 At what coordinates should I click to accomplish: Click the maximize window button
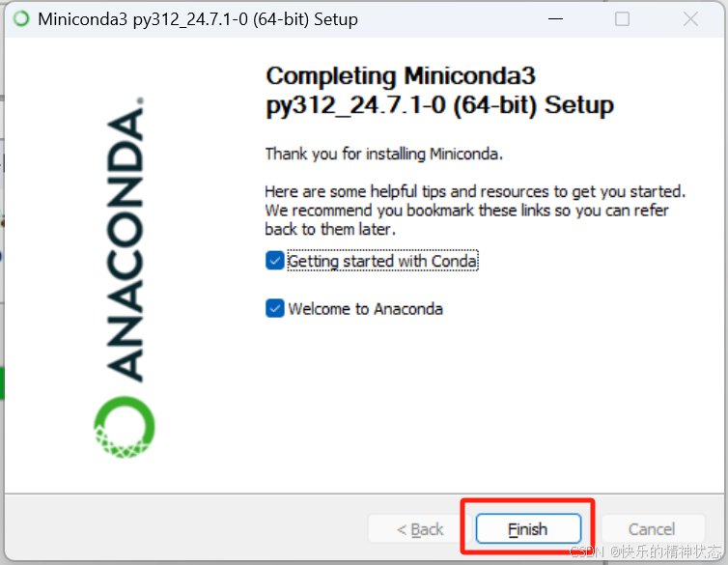click(x=622, y=19)
